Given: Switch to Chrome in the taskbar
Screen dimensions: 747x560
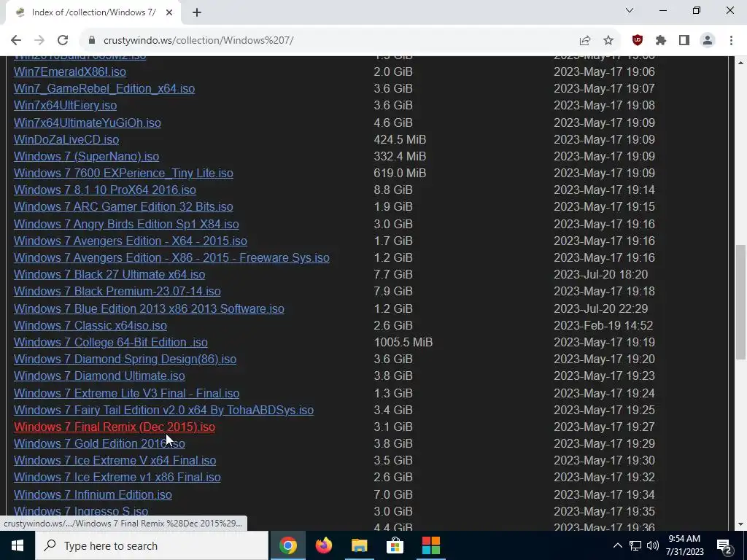Looking at the screenshot, I should point(287,545).
